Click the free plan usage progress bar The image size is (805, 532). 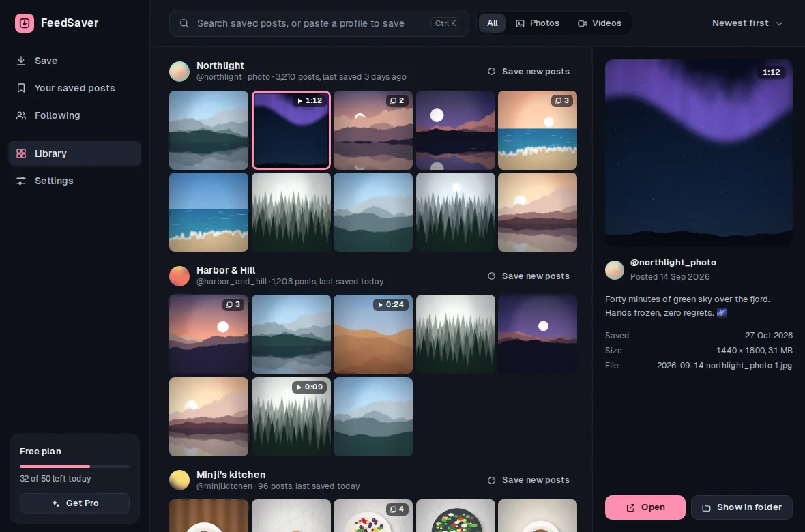coord(74,467)
